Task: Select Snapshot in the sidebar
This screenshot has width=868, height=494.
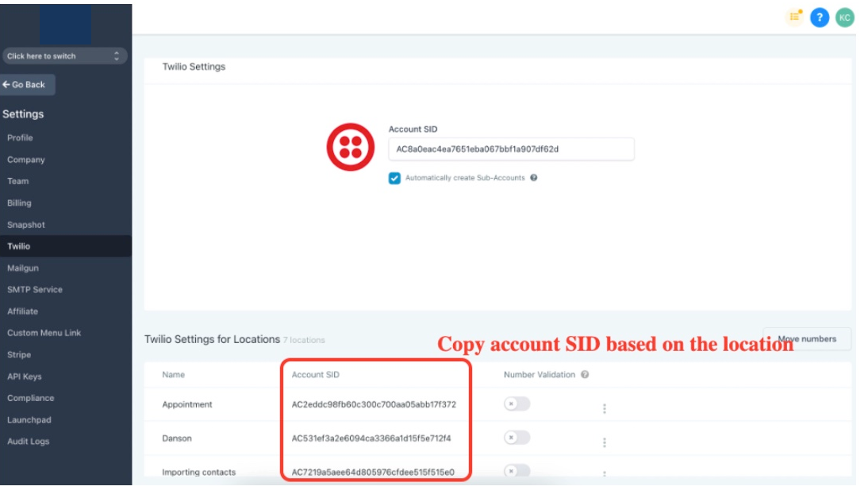Action: coord(26,225)
